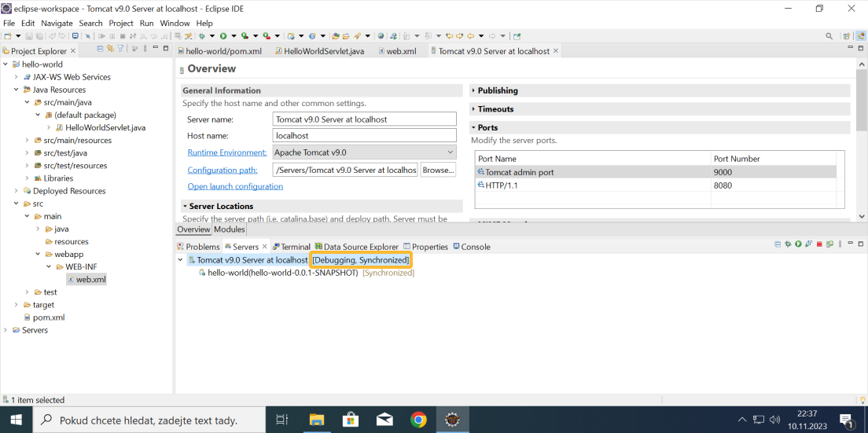Collapse all in Servers view toolbar

pos(778,244)
